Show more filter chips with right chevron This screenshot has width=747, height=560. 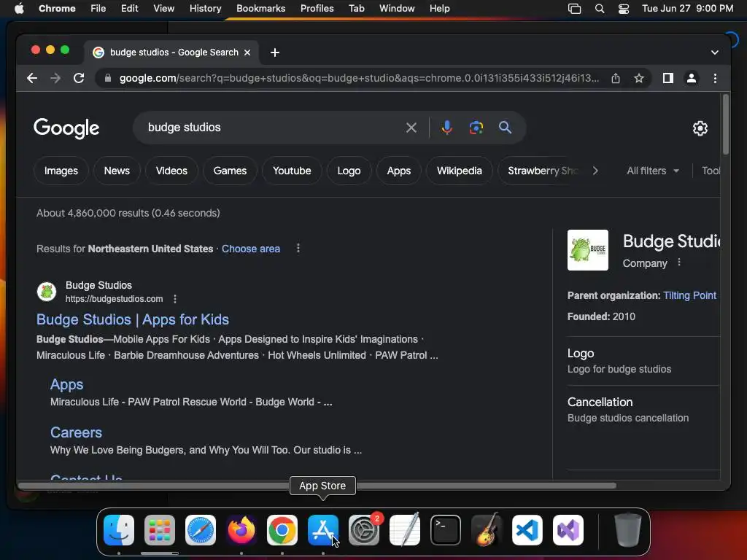595,171
